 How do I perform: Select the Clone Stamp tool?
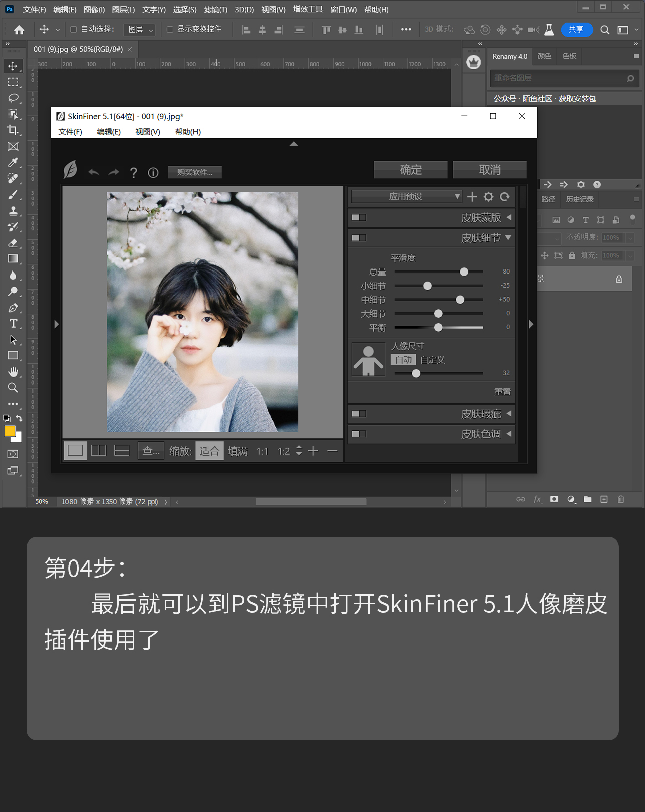click(x=13, y=210)
